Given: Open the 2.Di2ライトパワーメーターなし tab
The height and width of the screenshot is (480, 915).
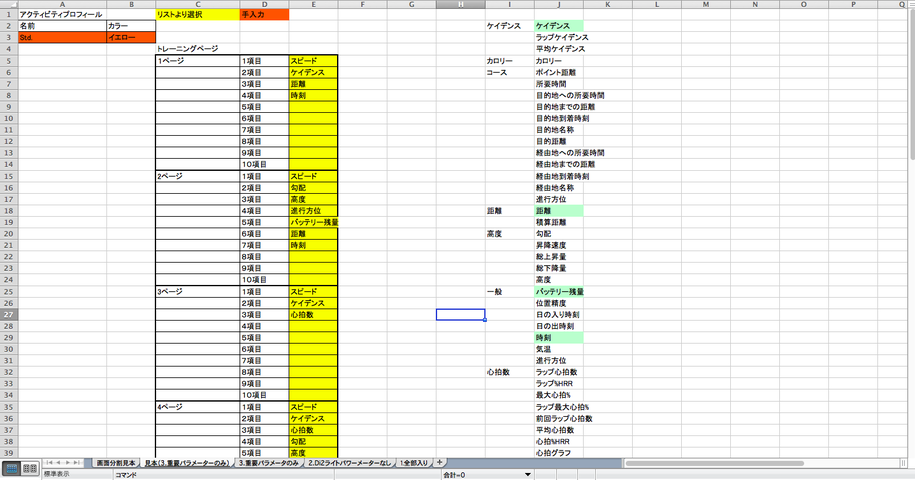Looking at the screenshot, I should click(349, 463).
